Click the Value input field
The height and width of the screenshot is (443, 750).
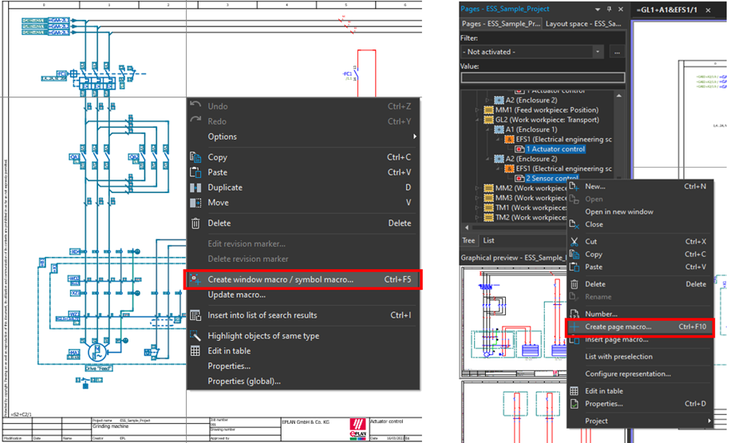542,77
